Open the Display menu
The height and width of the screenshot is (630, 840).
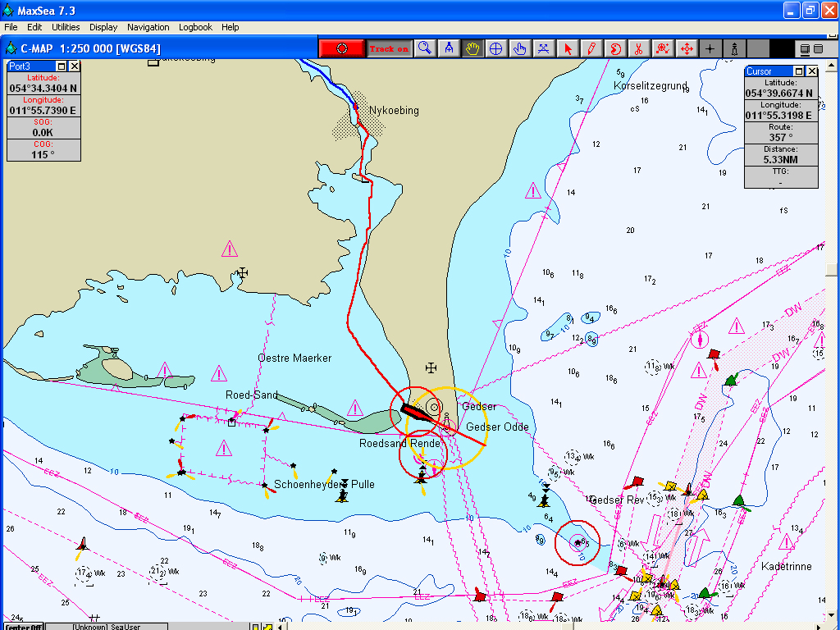click(x=103, y=27)
